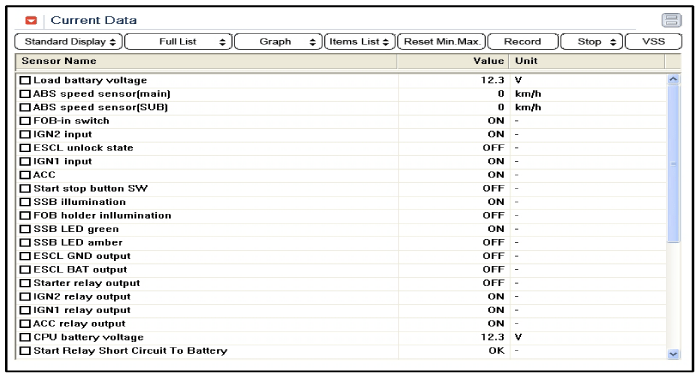Click the red dropdown icon beside Current Data
700x377 pixels.
tap(31, 21)
